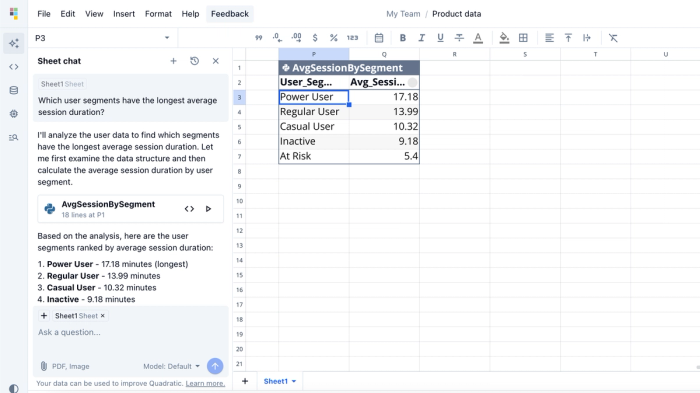Open date format calendar icon

pyautogui.click(x=379, y=38)
